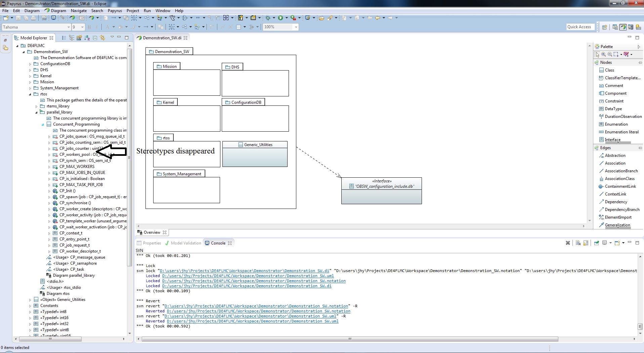Screen dimensions: 644x353
Task: Select the Mission package in diagram
Action: [x=186, y=79]
